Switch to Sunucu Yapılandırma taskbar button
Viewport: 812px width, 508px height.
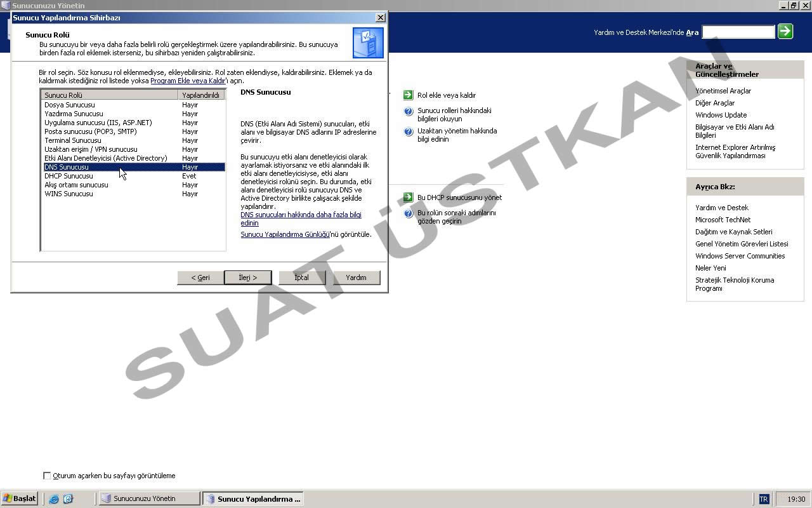(x=253, y=498)
